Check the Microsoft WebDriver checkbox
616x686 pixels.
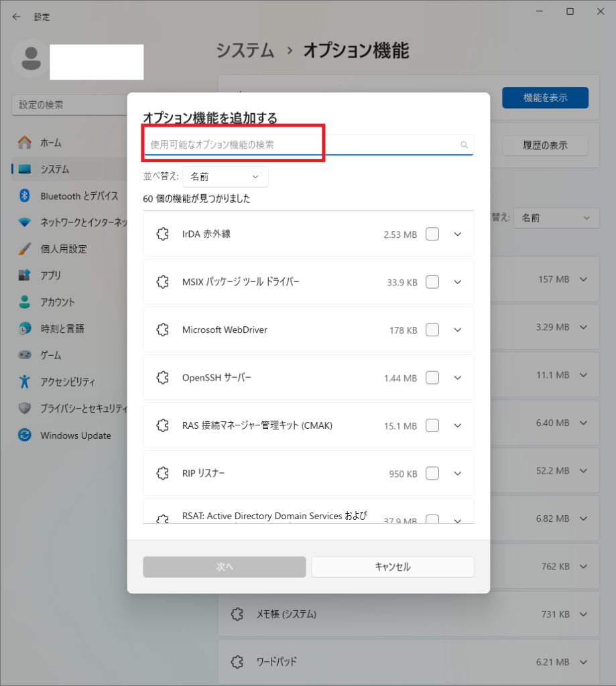click(x=432, y=330)
